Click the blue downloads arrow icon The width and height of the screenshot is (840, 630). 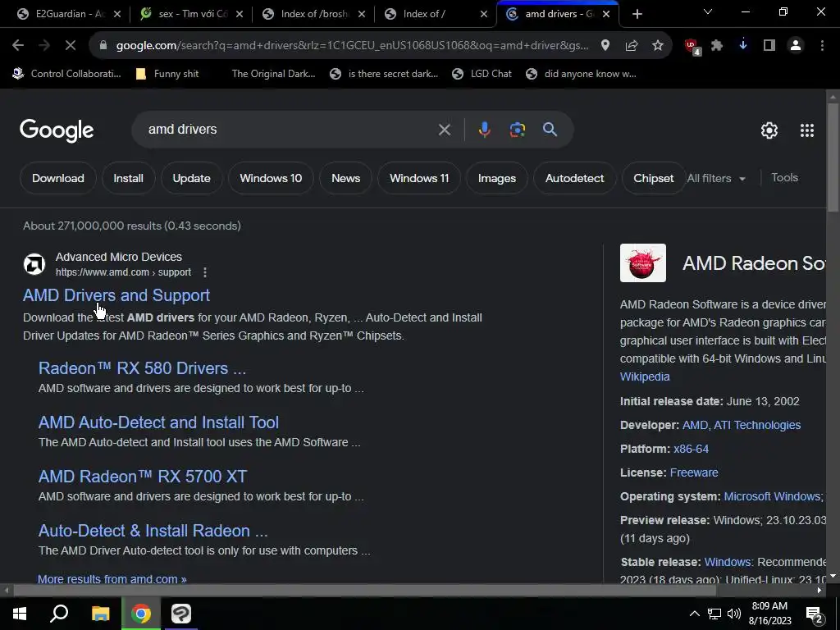[x=743, y=46]
